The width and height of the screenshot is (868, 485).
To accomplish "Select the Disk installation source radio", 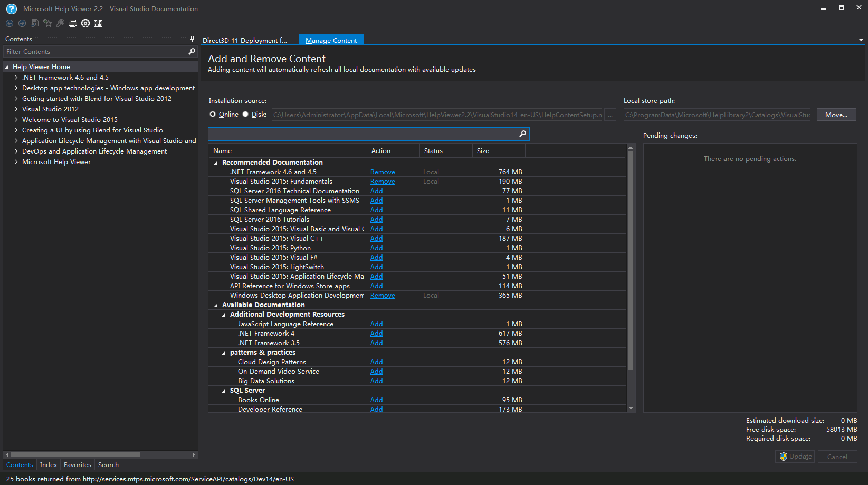I will click(245, 114).
